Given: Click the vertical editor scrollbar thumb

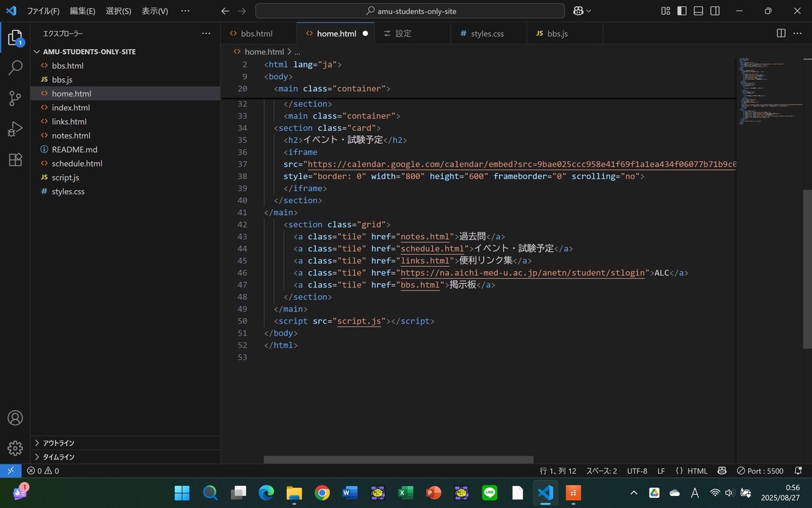Looking at the screenshot, I should coord(807,268).
